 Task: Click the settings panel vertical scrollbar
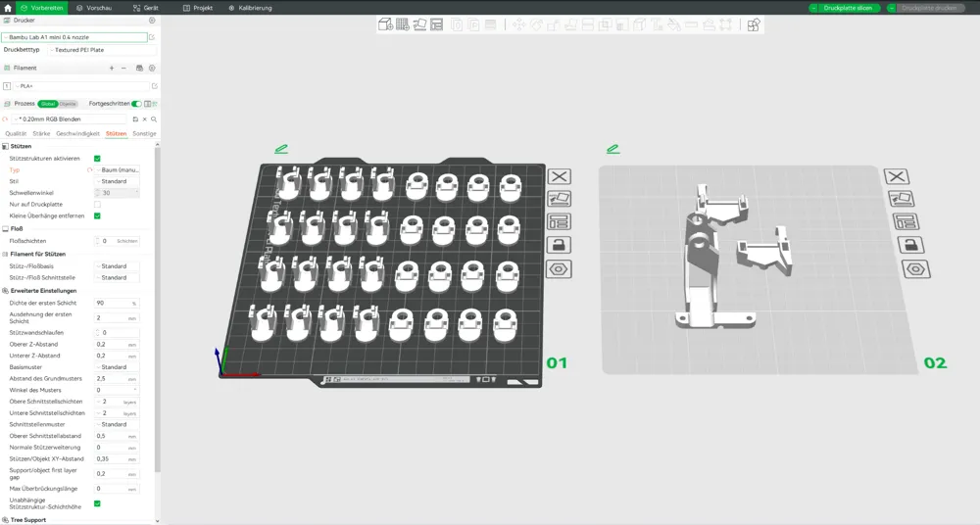(158, 310)
